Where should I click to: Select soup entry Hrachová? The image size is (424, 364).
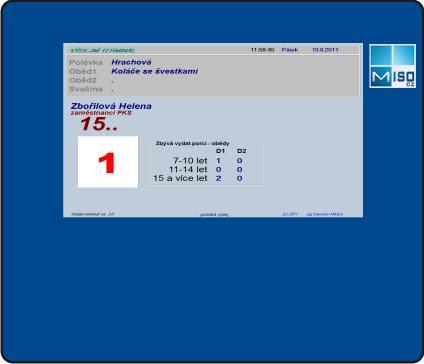(131, 62)
